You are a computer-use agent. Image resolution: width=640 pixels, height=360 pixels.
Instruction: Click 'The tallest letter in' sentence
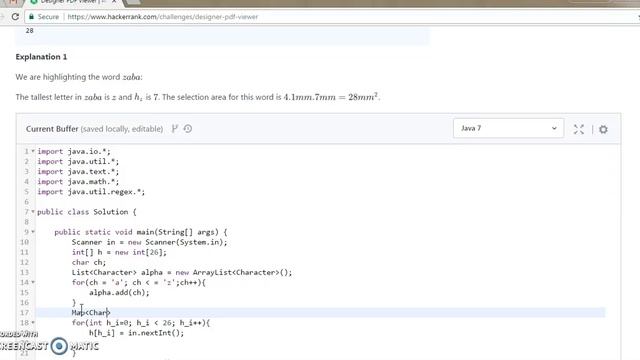[x=198, y=97]
